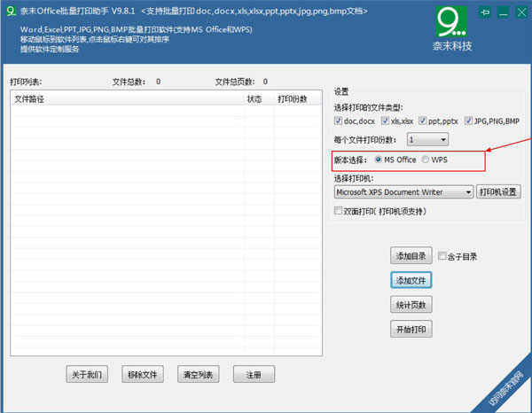Click the 注册 register button
This screenshot has width=532, height=413.
point(254,374)
